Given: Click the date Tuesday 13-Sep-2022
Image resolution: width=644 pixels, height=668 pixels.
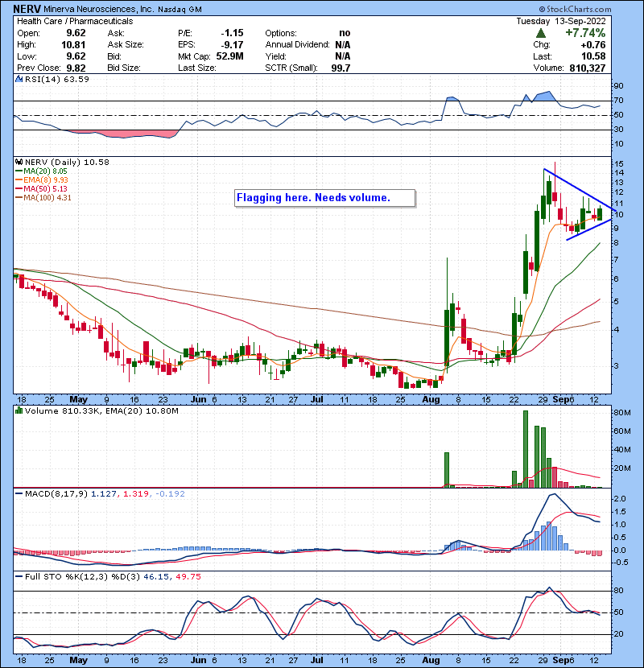Looking at the screenshot, I should point(561,21).
